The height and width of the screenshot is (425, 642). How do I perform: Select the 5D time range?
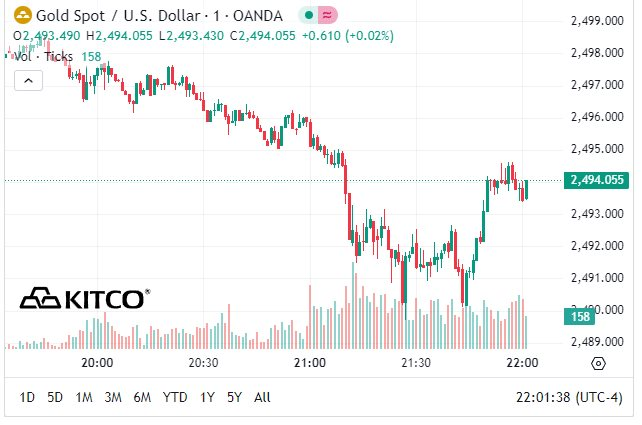tap(55, 397)
